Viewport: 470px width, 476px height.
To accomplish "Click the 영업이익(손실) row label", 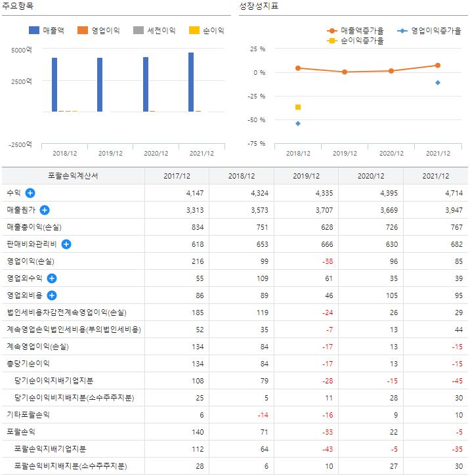I will [x=30, y=261].
